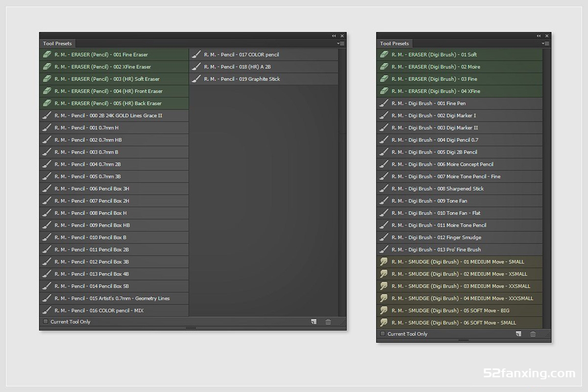The height and width of the screenshot is (392, 588).
Task: Click smudge icon beside 04 MEDIUM Move - XXXSMALL
Action: tap(384, 298)
